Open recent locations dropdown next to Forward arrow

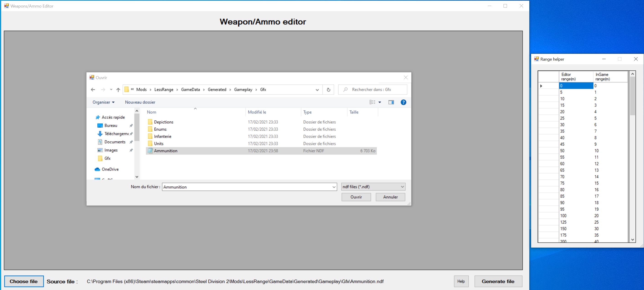point(111,90)
